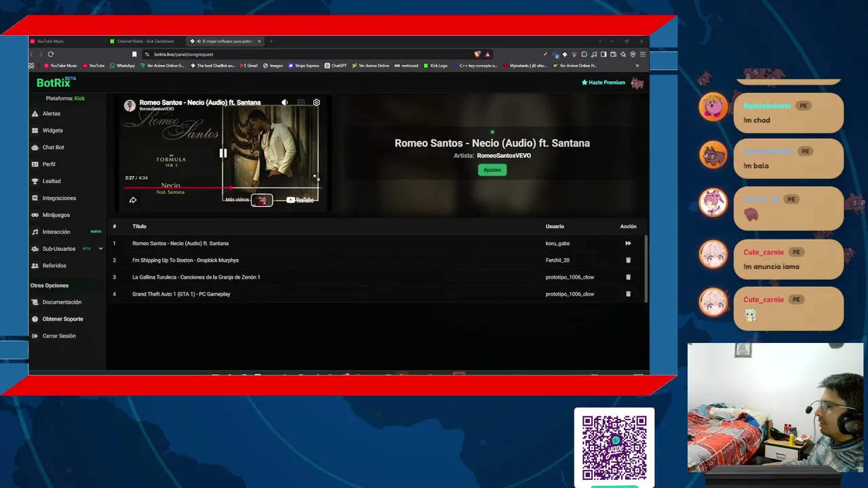
Task: Share the video using the arrow icon
Action: [x=133, y=200]
